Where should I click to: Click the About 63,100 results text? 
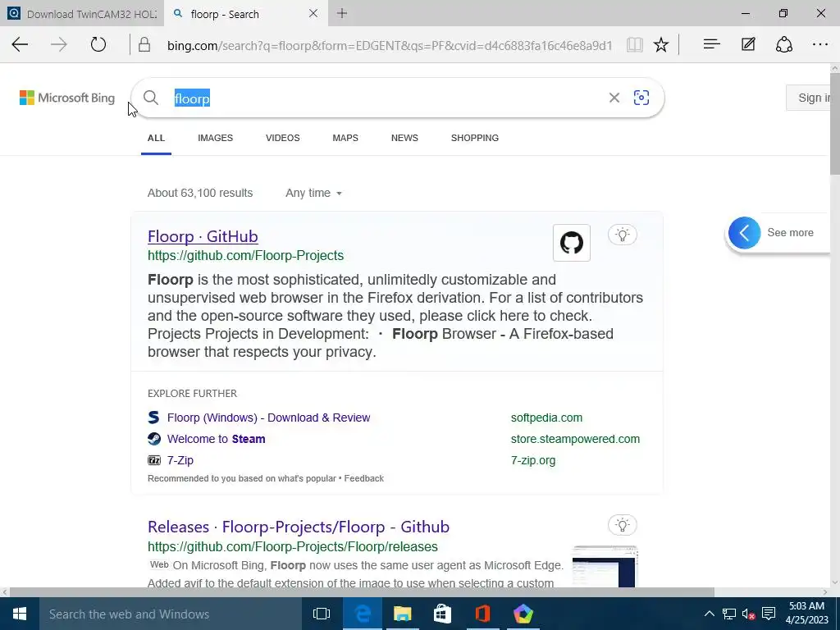click(200, 193)
